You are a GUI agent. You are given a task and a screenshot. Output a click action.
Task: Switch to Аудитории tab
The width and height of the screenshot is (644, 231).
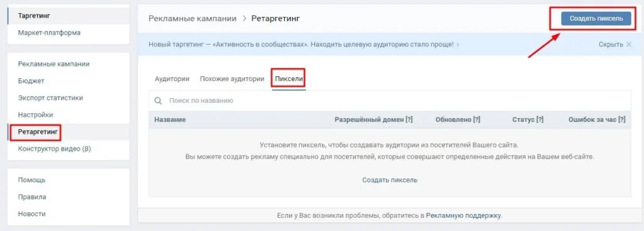click(172, 79)
